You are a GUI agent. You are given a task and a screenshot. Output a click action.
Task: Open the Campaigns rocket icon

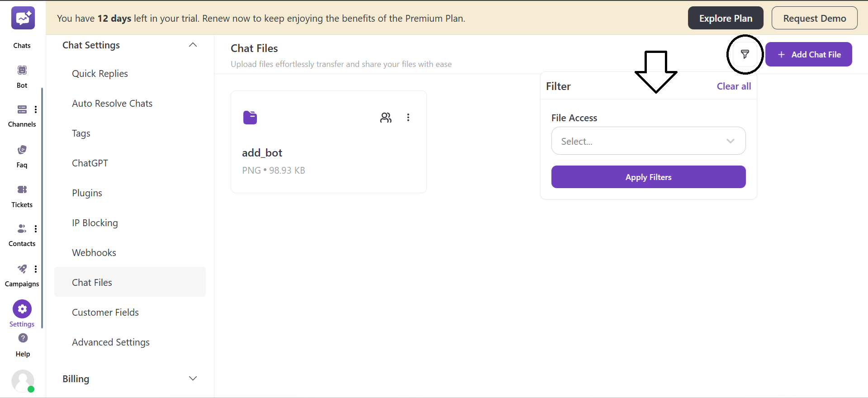pyautogui.click(x=22, y=269)
